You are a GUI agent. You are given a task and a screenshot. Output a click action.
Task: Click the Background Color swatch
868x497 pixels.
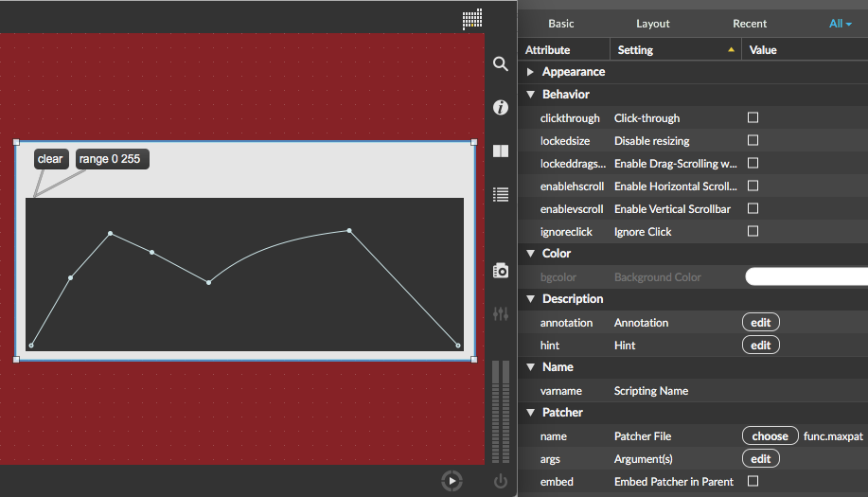pos(806,277)
